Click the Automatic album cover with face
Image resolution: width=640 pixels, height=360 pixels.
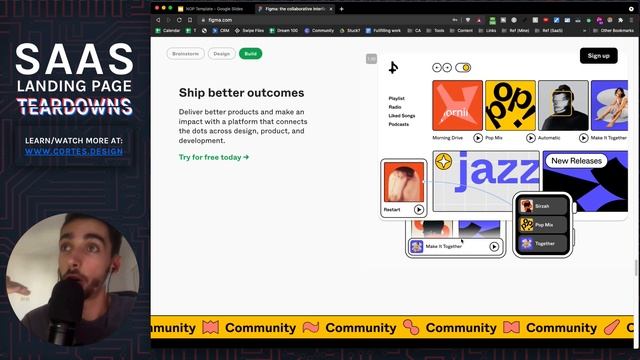tap(563, 105)
